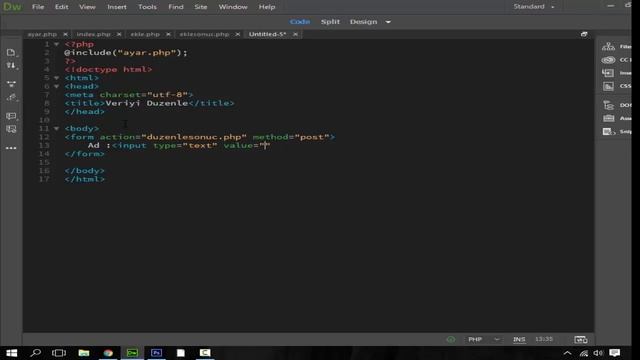
Task: Click the real-time preview icon in status bar
Action: click(580, 339)
